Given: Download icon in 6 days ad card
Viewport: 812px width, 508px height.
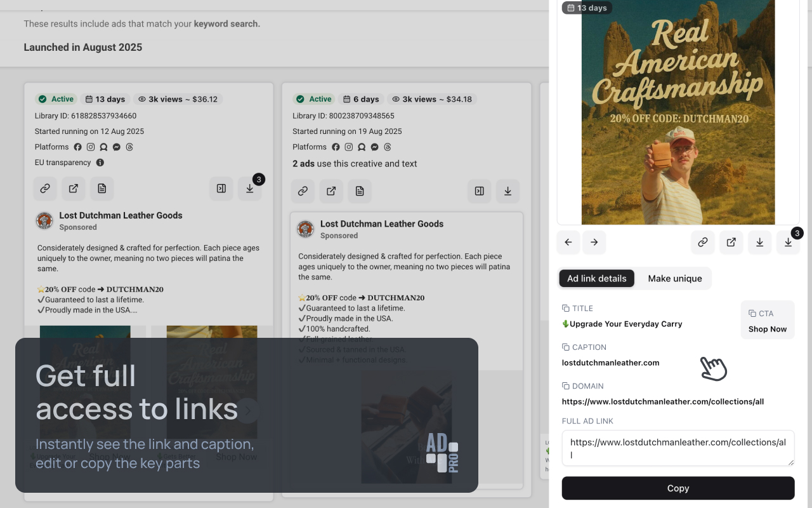Looking at the screenshot, I should [x=507, y=191].
